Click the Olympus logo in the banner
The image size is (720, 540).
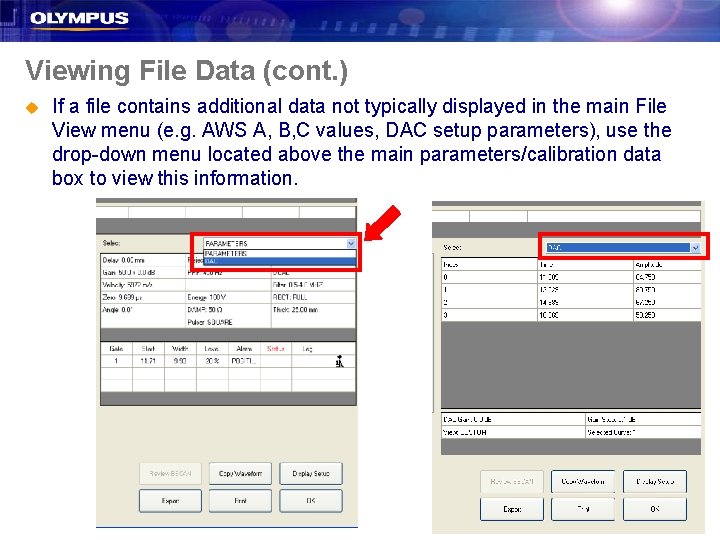click(79, 19)
